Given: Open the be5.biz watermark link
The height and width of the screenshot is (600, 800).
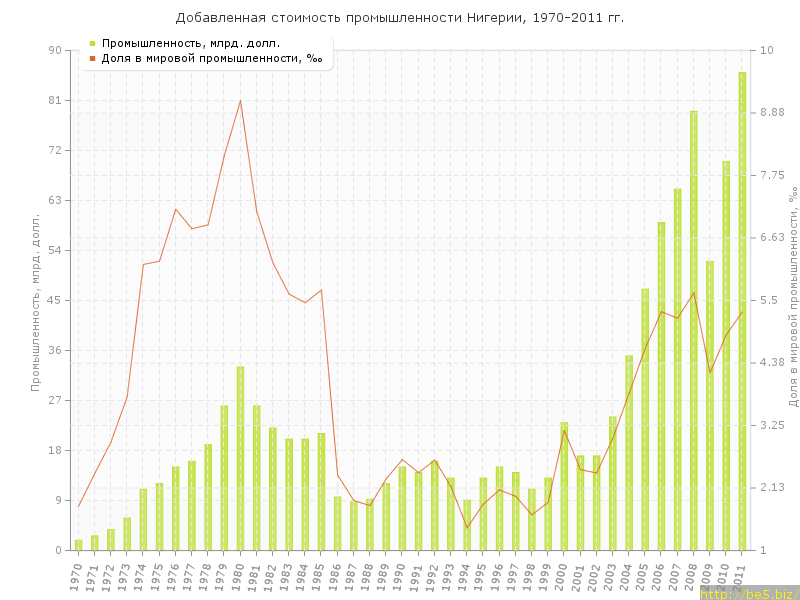Looking at the screenshot, I should click(x=747, y=594).
